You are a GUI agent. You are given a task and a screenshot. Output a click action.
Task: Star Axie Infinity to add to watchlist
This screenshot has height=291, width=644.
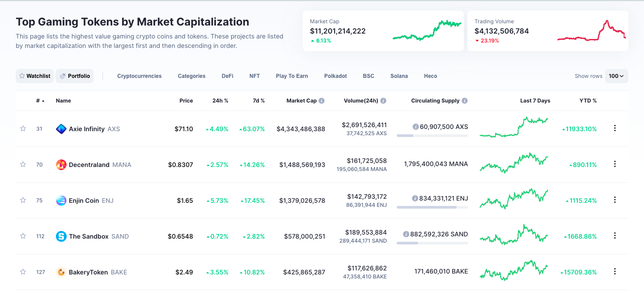(x=23, y=129)
